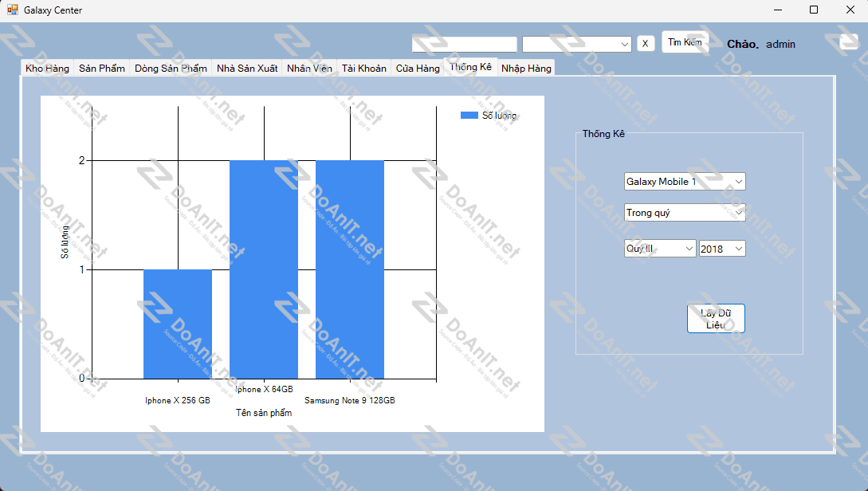
Task: Open the Trong quý period dropdown
Action: pos(685,213)
